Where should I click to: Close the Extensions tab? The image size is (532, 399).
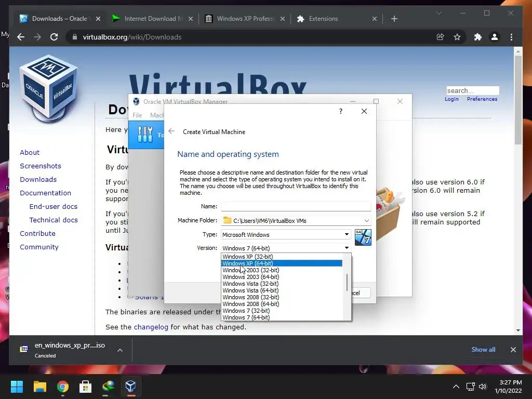[375, 19]
